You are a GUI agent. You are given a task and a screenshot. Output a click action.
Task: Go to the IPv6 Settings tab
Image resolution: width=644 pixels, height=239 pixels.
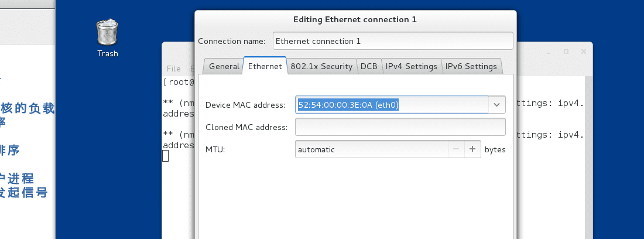tap(471, 66)
